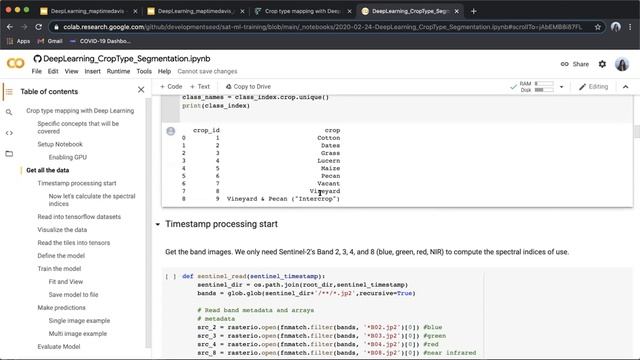This screenshot has height=360, width=640.
Task: Click the browser forward arrow
Action: pyautogui.click(x=24, y=27)
